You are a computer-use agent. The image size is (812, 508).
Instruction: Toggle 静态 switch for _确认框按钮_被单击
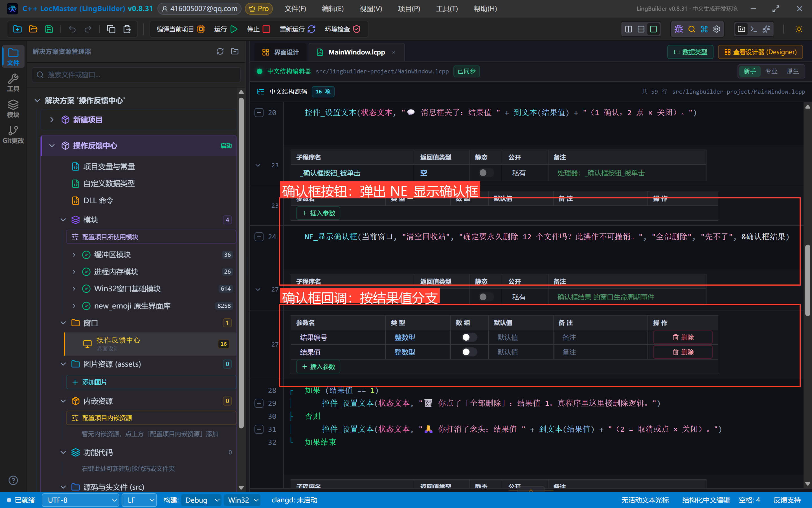click(486, 173)
